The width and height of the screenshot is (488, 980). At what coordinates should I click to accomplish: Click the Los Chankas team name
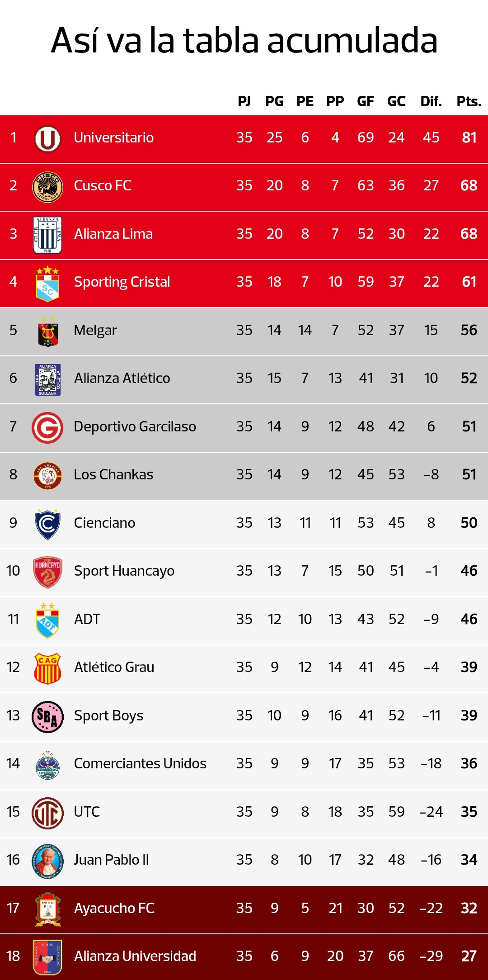pos(113,474)
